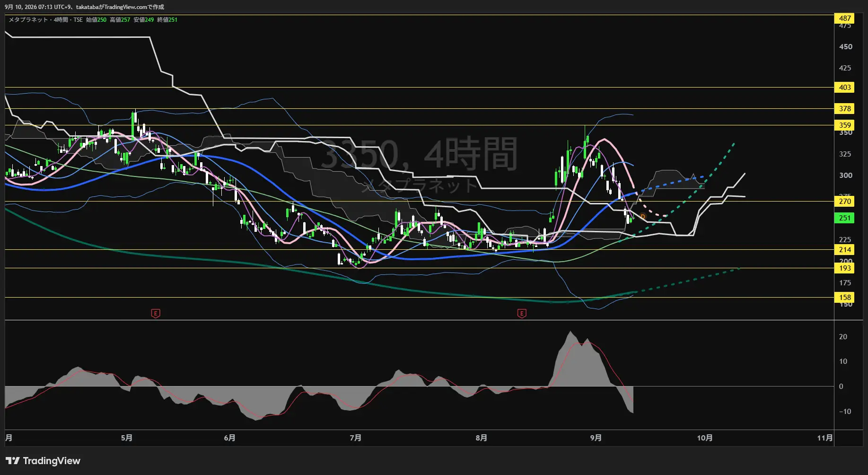The height and width of the screenshot is (475, 868).
Task: Click the 325 price axis tick
Action: (845, 154)
